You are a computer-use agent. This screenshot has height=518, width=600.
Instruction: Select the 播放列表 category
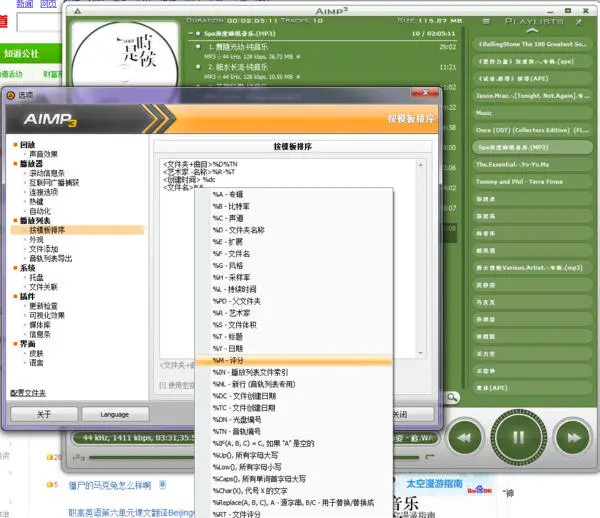pyautogui.click(x=35, y=221)
